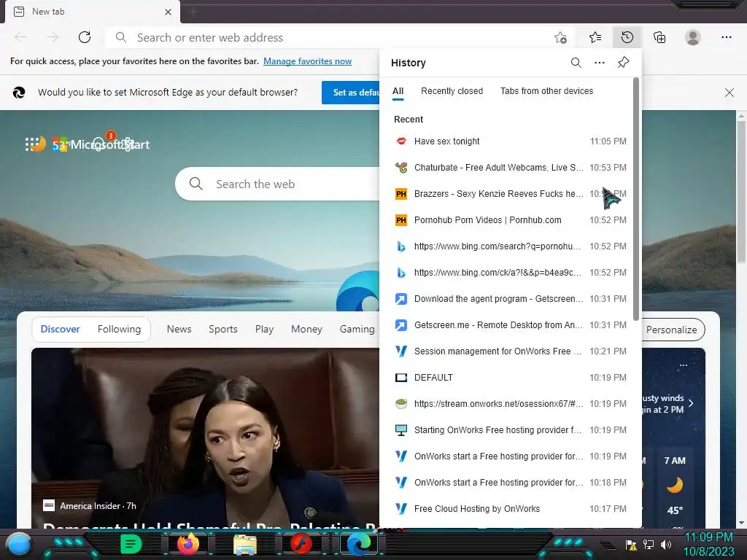Open Session management for OnWorks entry

coord(510,351)
